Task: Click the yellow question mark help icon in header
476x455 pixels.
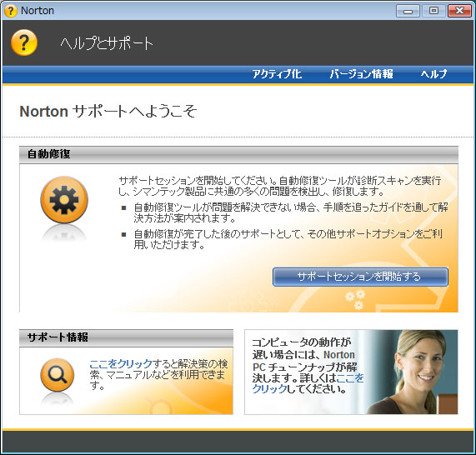Action: pyautogui.click(x=24, y=42)
